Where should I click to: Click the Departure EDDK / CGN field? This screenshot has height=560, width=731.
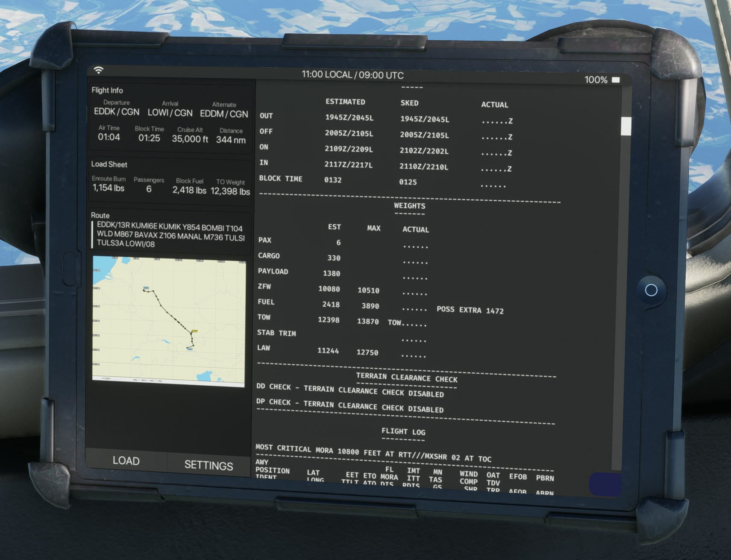(117, 112)
